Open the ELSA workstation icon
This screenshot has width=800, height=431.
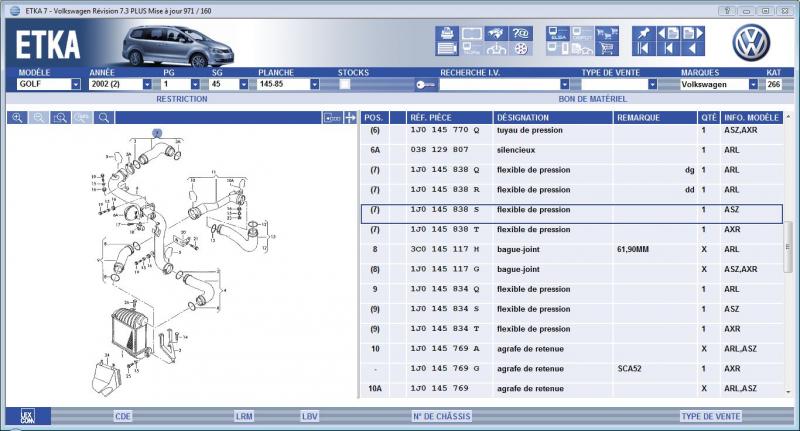tap(558, 33)
